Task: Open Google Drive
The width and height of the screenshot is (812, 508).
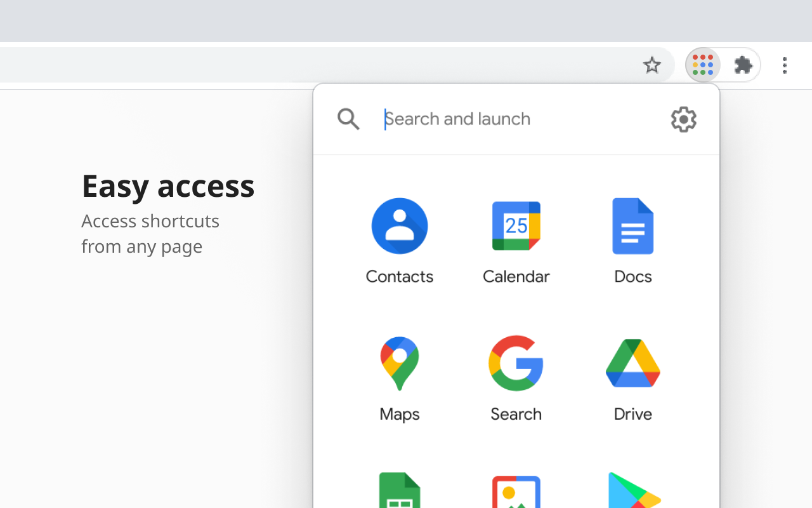Action: click(632, 363)
